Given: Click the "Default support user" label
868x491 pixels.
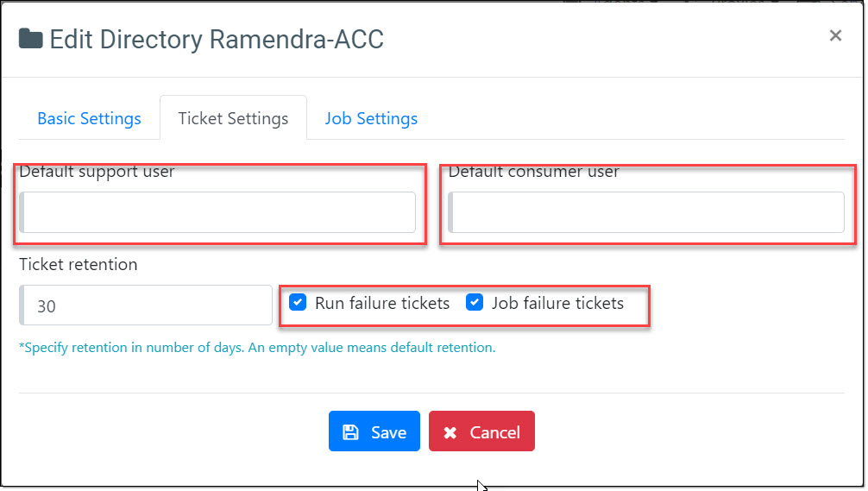Looking at the screenshot, I should (x=97, y=172).
